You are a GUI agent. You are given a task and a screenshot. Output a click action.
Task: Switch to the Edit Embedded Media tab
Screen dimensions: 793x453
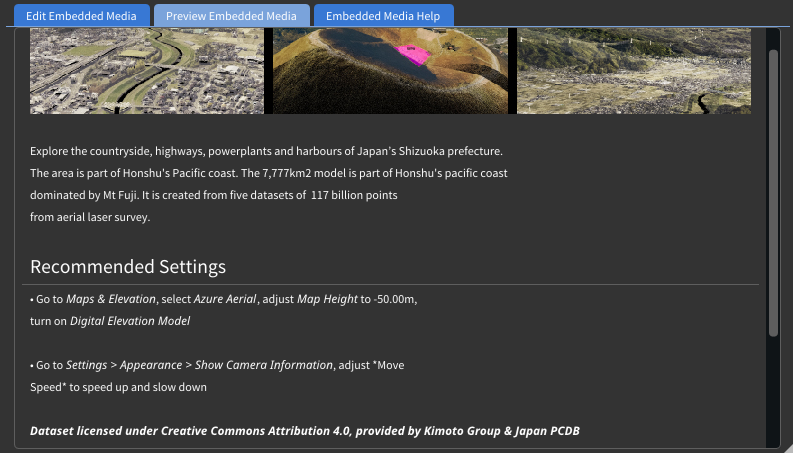point(82,16)
